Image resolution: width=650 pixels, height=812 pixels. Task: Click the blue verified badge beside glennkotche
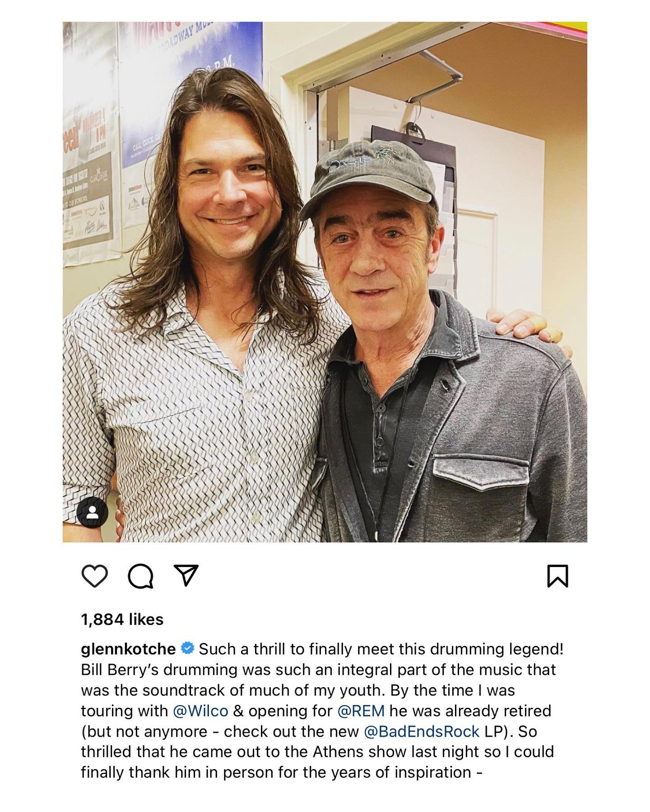tap(187, 649)
